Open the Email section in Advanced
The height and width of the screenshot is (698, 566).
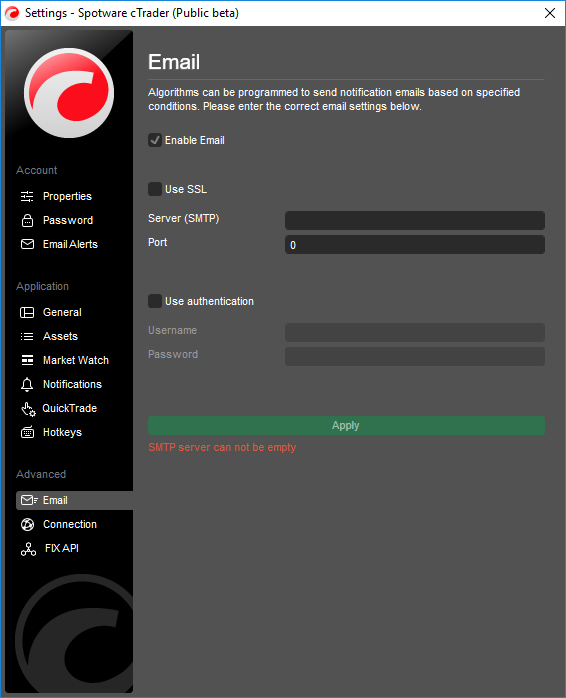[x=74, y=500]
